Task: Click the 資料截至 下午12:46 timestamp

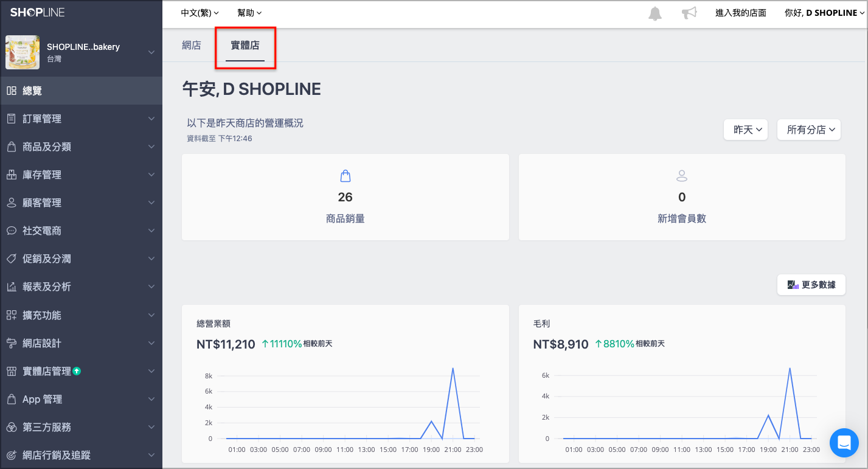Action: coord(220,139)
